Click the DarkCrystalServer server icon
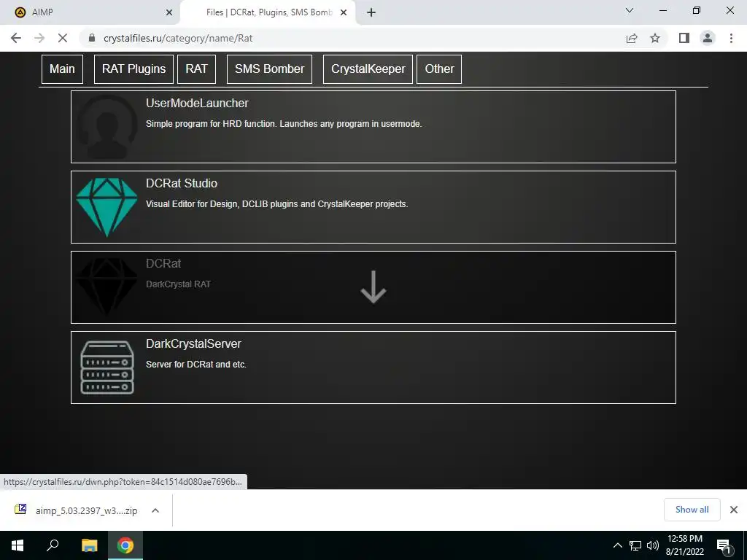The height and width of the screenshot is (560, 747). (x=107, y=367)
